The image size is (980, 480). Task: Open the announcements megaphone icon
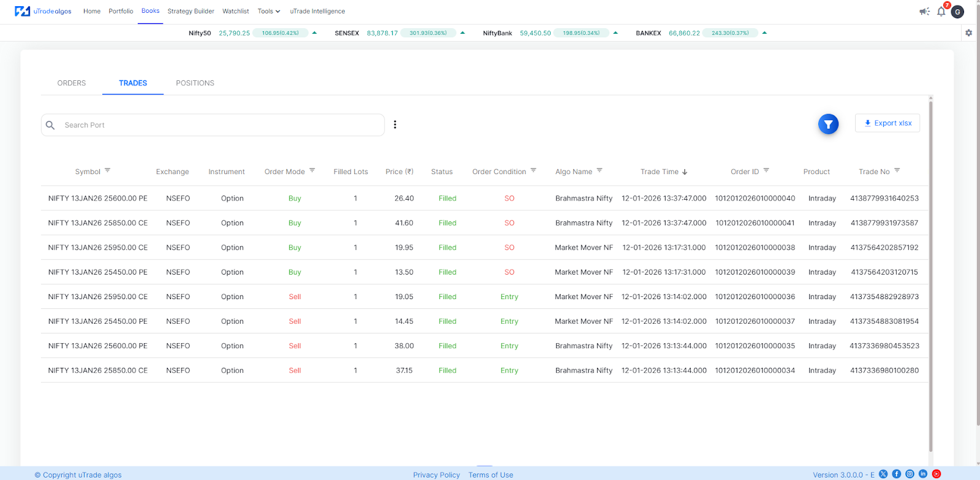click(924, 12)
